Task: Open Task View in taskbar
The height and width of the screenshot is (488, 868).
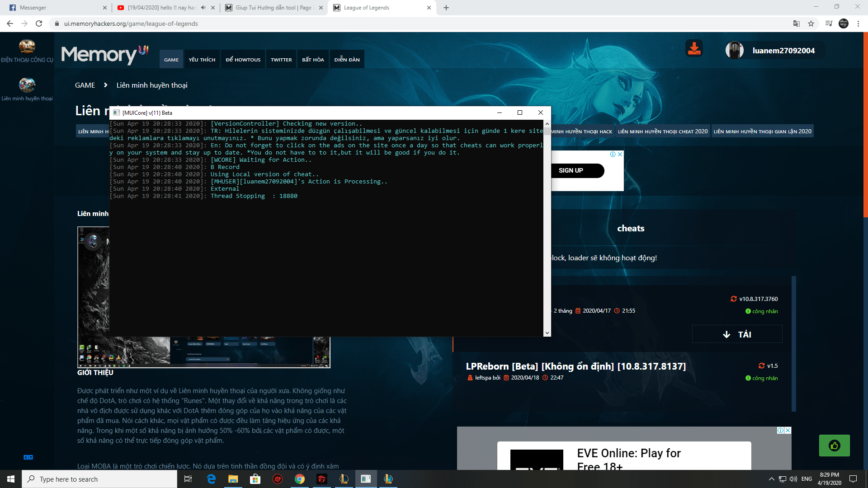Action: pyautogui.click(x=188, y=479)
